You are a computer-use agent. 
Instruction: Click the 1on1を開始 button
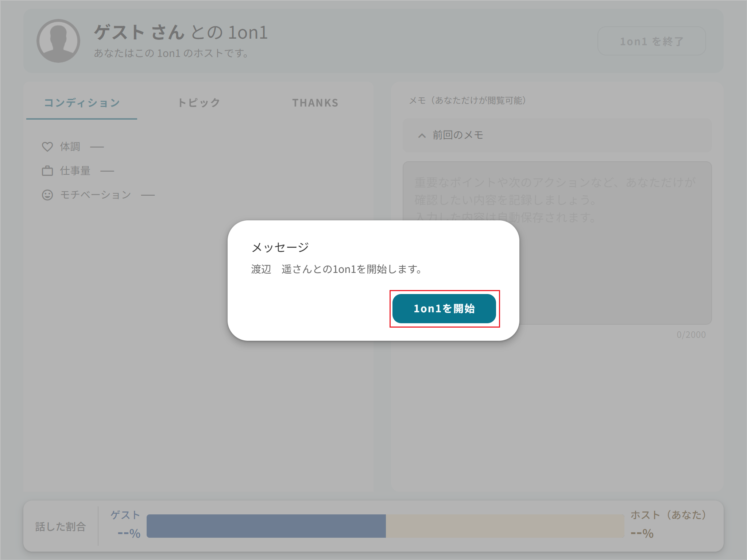tap(444, 309)
